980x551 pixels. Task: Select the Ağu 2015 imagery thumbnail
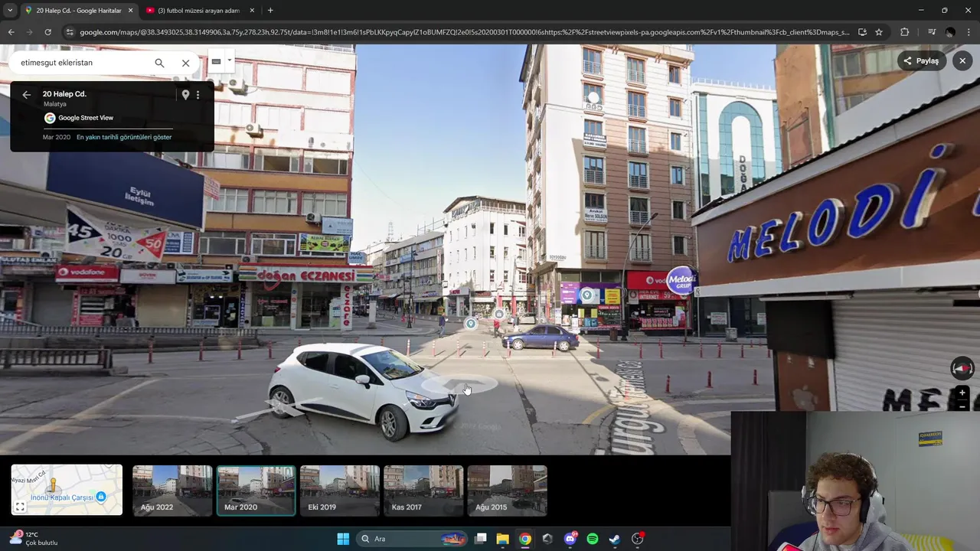tap(507, 491)
